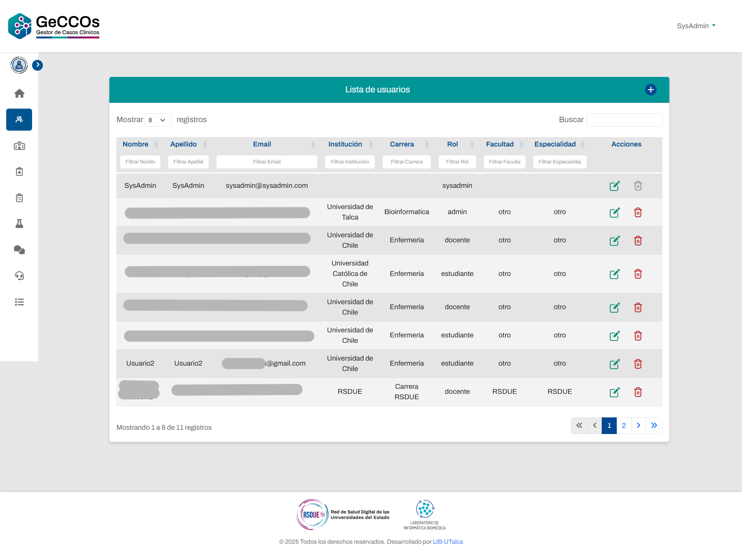Edit the RSDUE docente user
This screenshot has width=742, height=560.
pos(615,392)
